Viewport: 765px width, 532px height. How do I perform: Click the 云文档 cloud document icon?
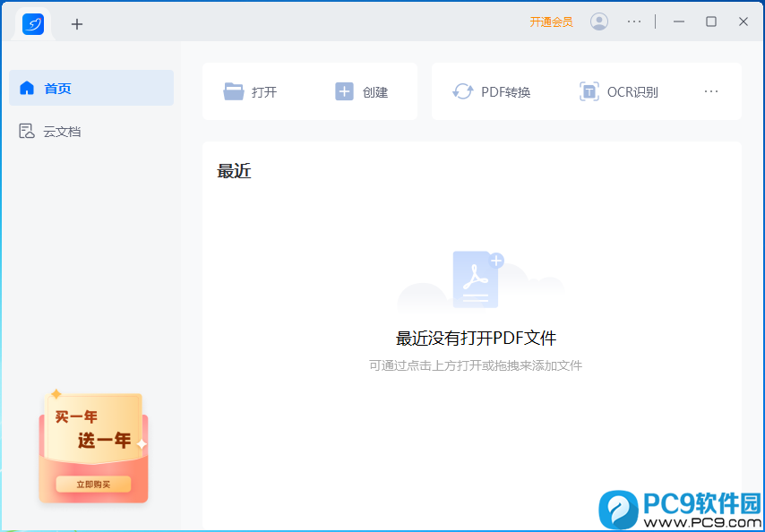(x=26, y=131)
